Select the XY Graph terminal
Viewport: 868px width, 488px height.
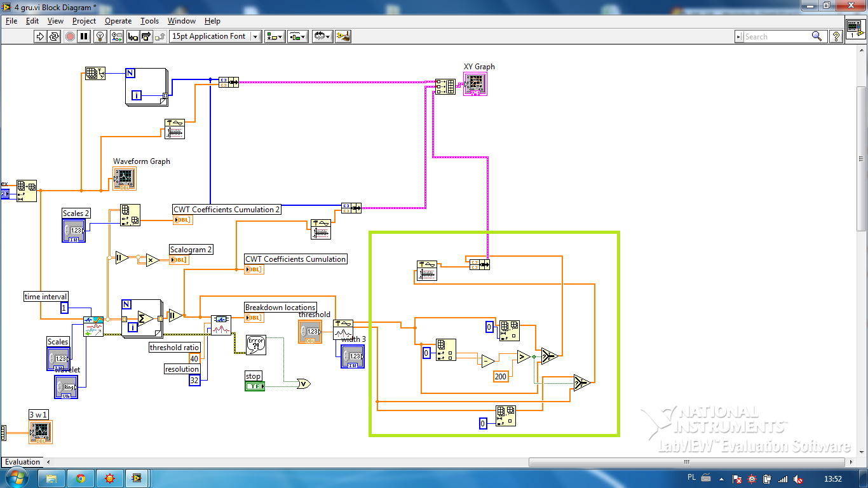click(x=475, y=84)
